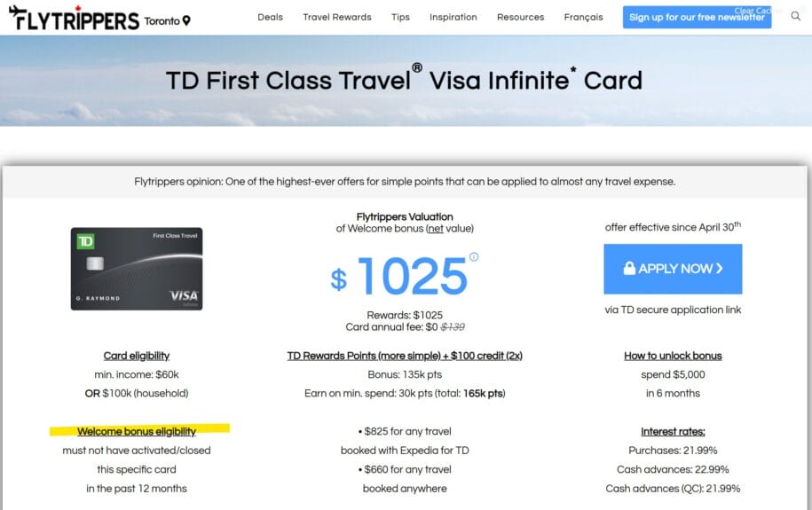Open the Card eligibility link
This screenshot has height=510, width=812.
[x=137, y=356]
